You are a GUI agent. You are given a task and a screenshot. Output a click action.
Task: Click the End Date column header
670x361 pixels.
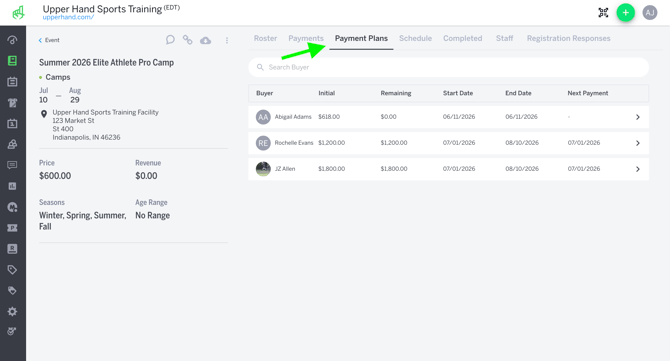pos(518,93)
